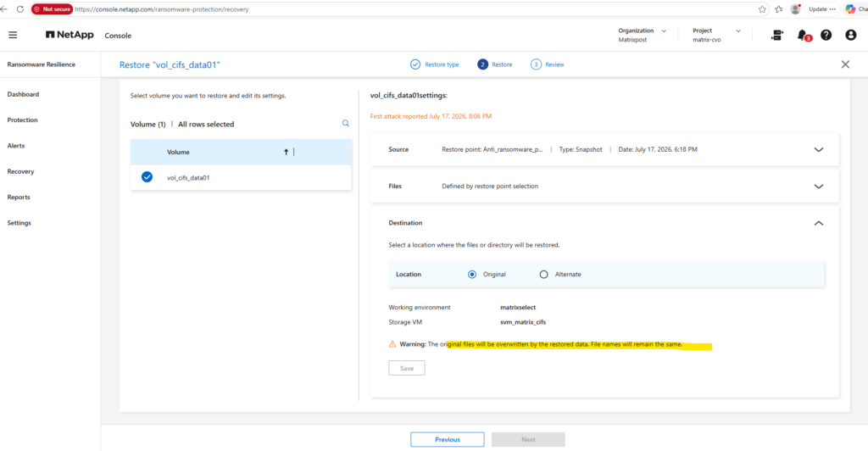Screen dimensions: 868x451
Task: Click "Restore point: Anti_ransomware_p..." text
Action: (x=492, y=149)
